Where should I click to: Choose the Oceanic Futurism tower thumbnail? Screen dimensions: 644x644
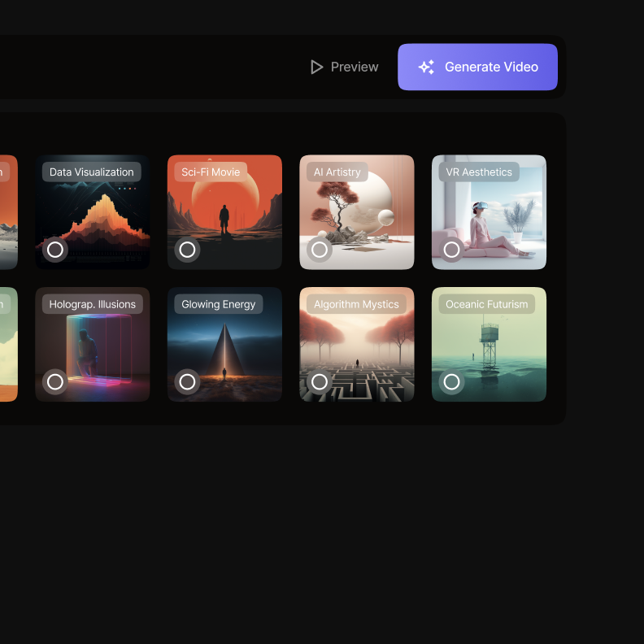pos(490,344)
